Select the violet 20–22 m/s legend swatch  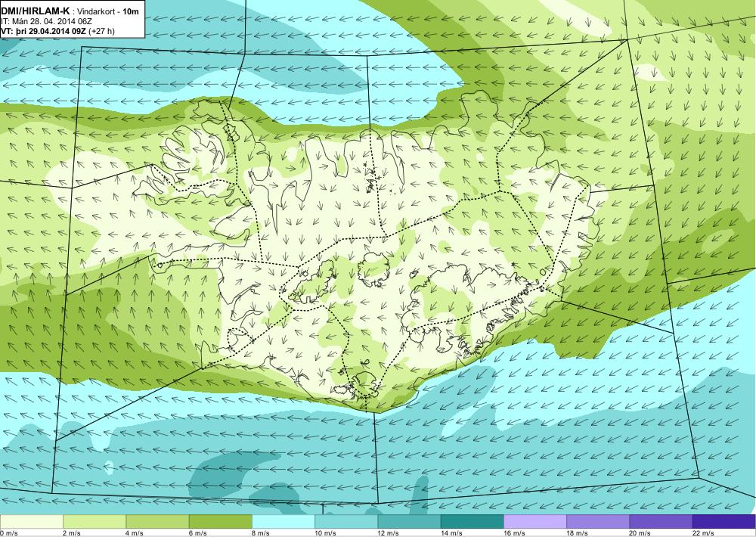click(661, 522)
